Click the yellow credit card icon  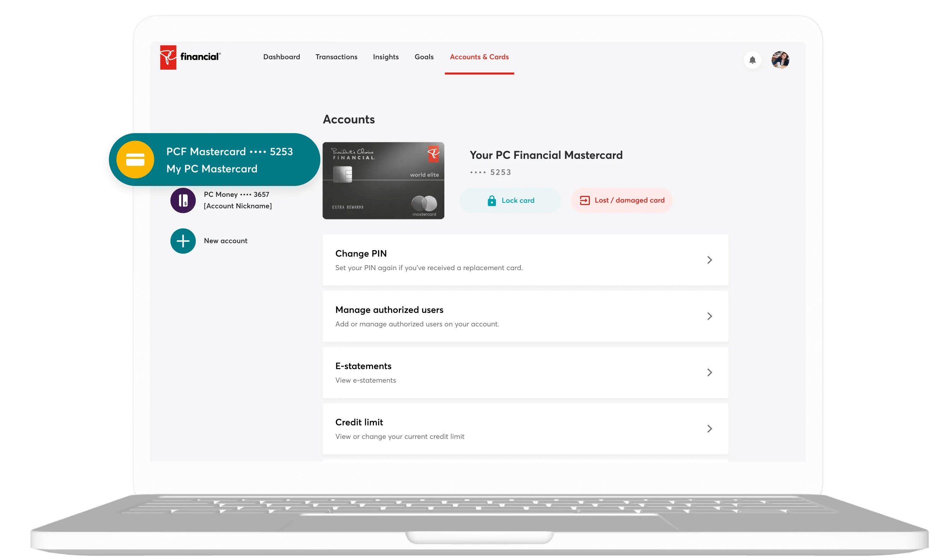pos(135,160)
